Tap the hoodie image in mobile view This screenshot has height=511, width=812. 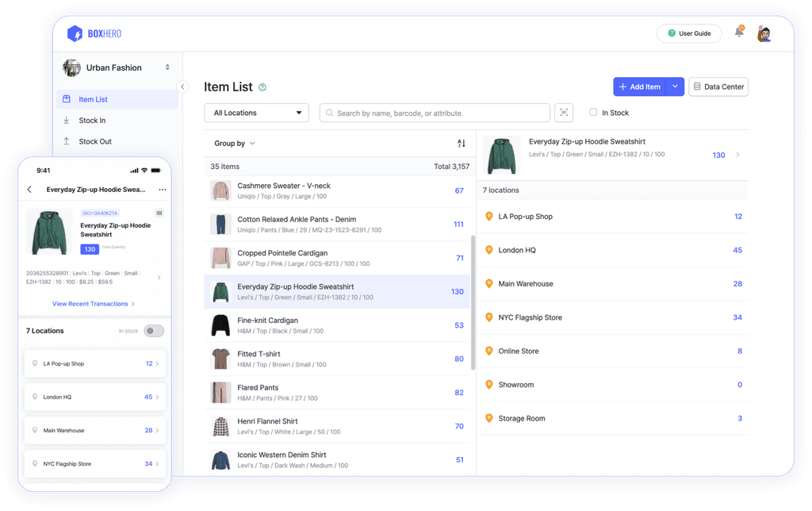click(x=49, y=232)
